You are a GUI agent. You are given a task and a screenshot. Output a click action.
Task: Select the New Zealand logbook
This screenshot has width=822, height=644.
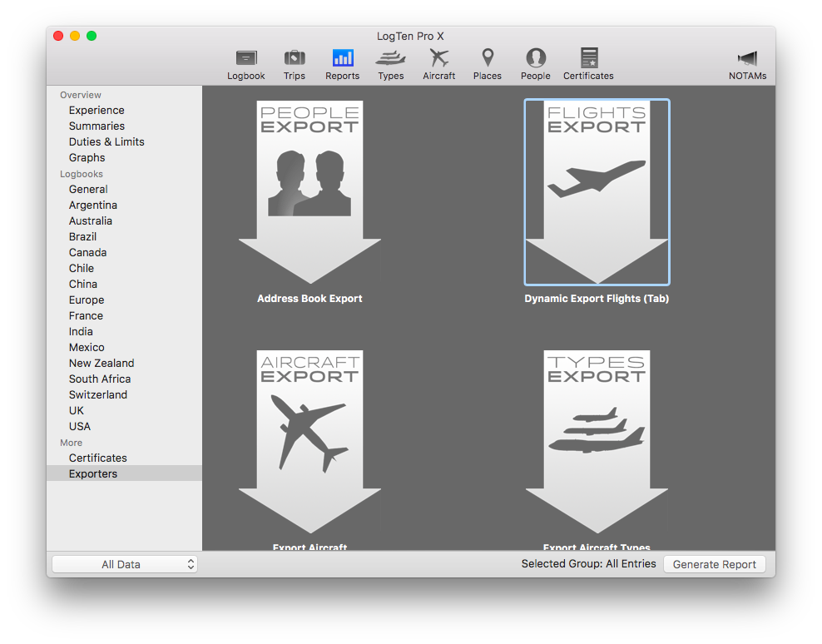point(102,363)
